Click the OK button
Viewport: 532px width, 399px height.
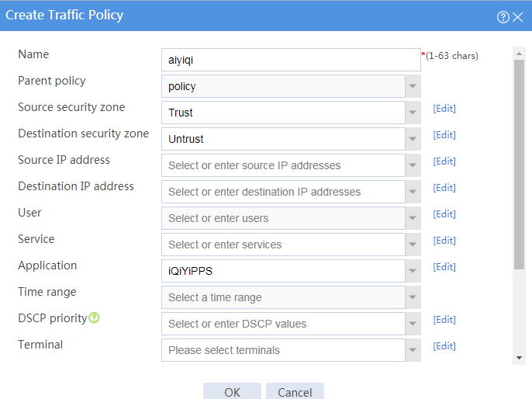point(232,391)
